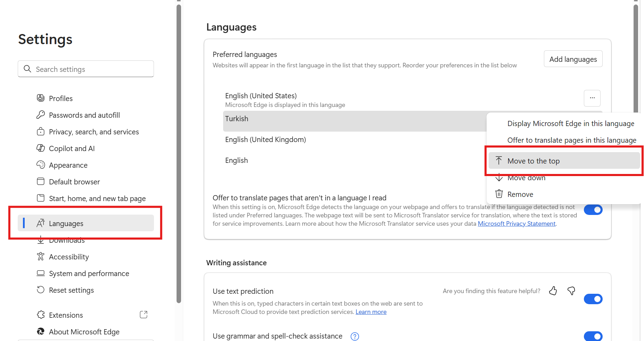Click the lock icon for Privacy, search, and services

click(41, 131)
